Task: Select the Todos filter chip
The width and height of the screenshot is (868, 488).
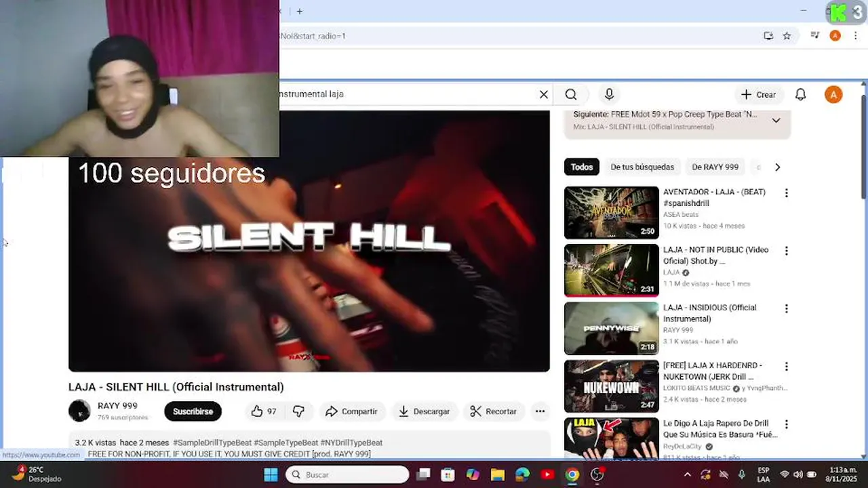Action: 581,167
